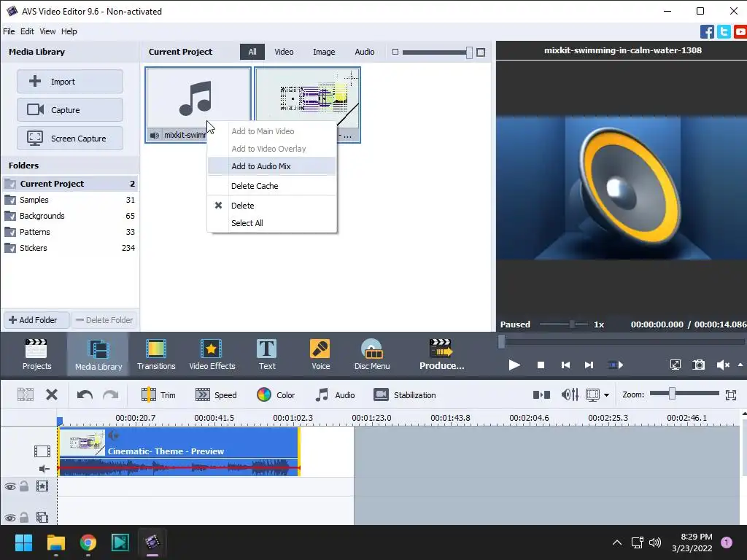Viewport: 747px width, 560px height.
Task: Stop the preview playback
Action: 541,365
